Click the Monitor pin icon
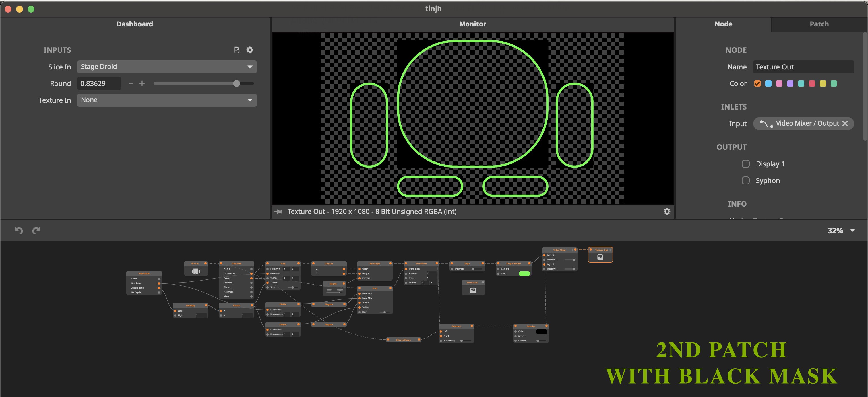Viewport: 868px width, 397px height. pos(279,211)
